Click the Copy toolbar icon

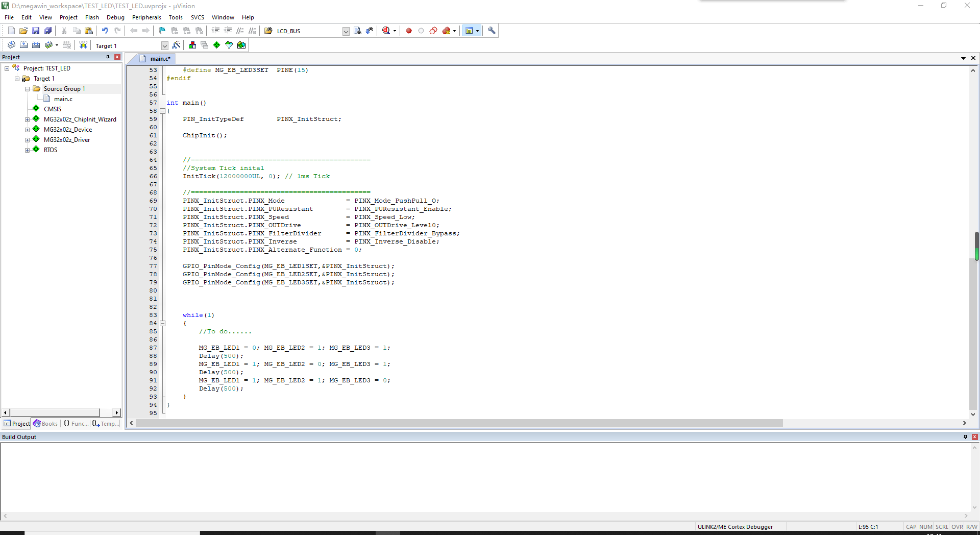click(77, 31)
